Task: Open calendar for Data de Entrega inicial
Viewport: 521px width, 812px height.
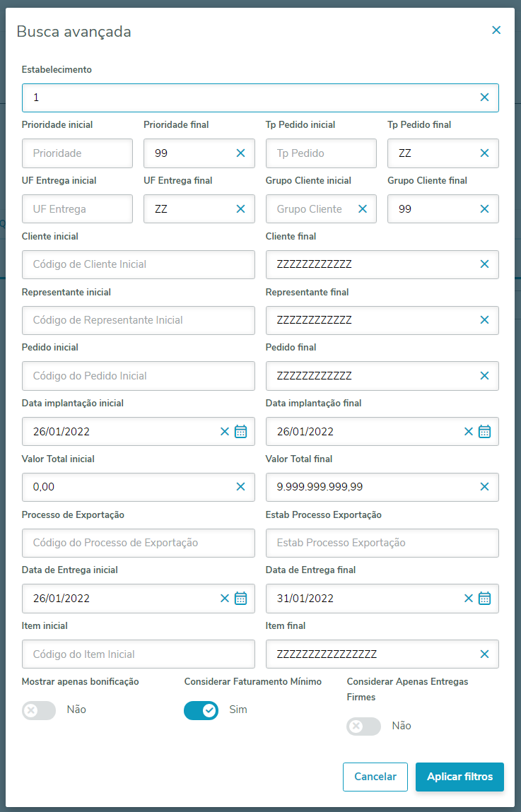Action: (240, 599)
